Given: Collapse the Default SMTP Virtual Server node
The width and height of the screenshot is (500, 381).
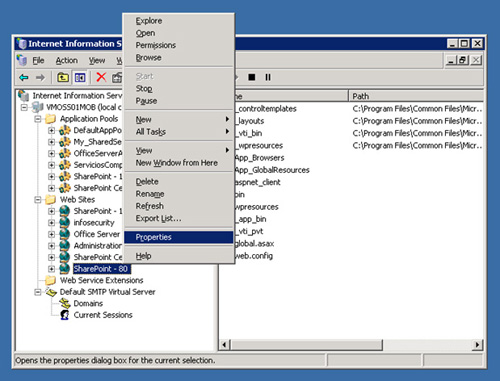Looking at the screenshot, I should tap(38, 292).
